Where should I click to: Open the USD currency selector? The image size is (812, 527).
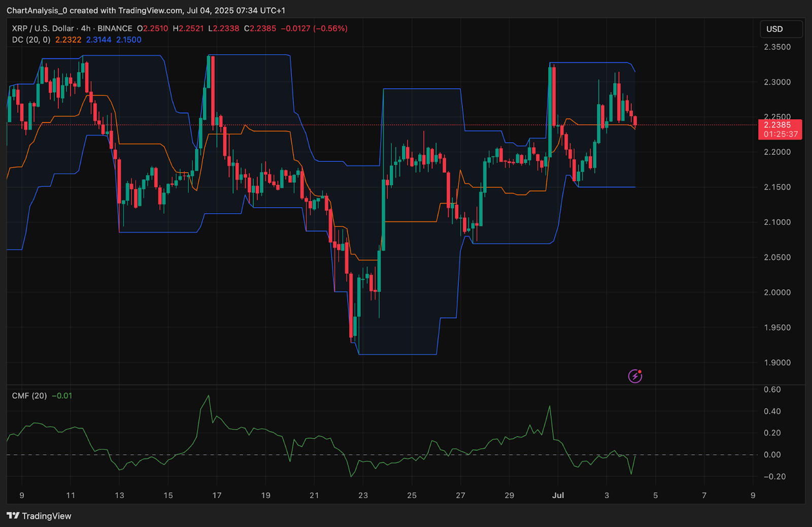[x=781, y=29]
